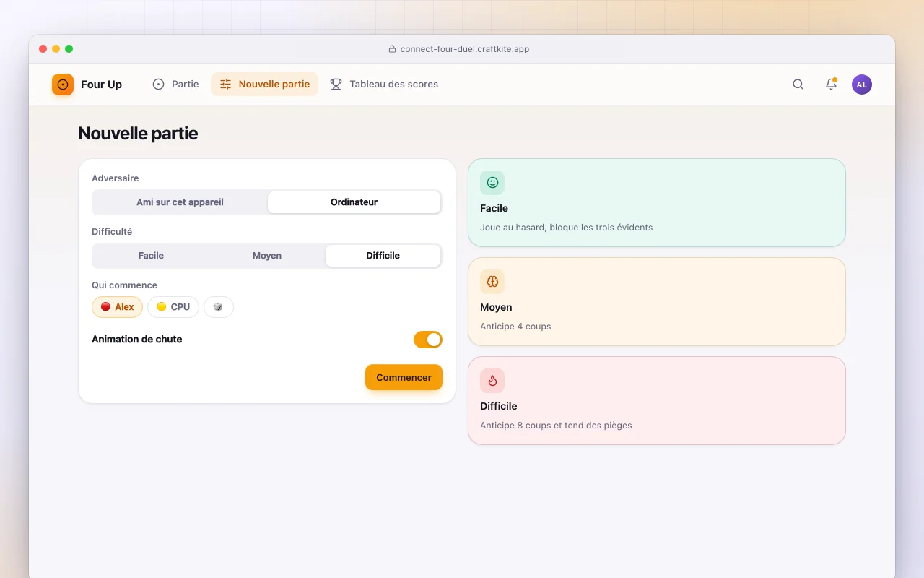
Task: Select Alex as starting player
Action: (117, 307)
